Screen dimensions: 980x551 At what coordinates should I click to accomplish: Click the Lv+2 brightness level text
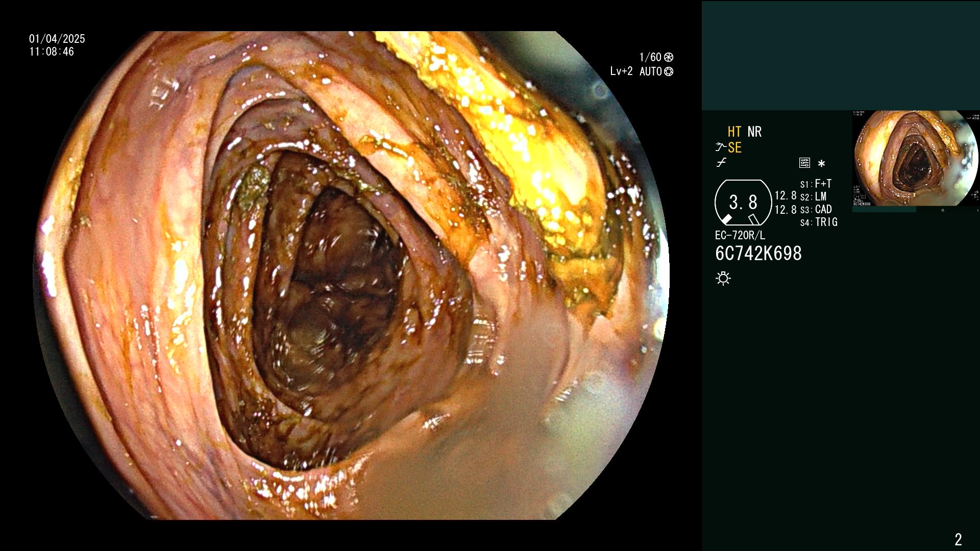point(621,71)
